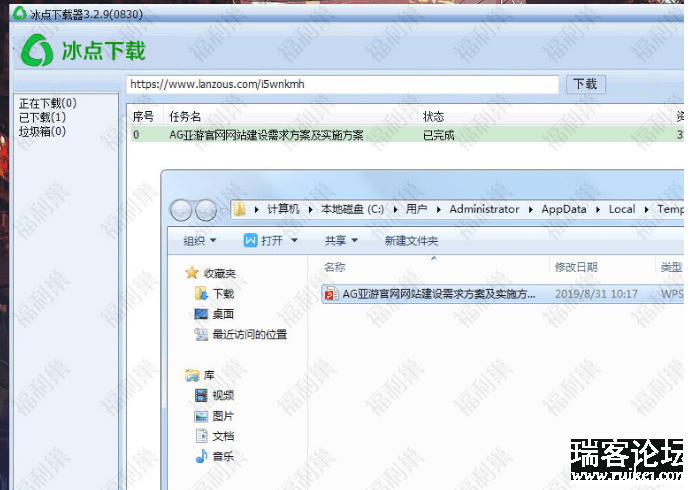Click the URL input field

(x=343, y=85)
